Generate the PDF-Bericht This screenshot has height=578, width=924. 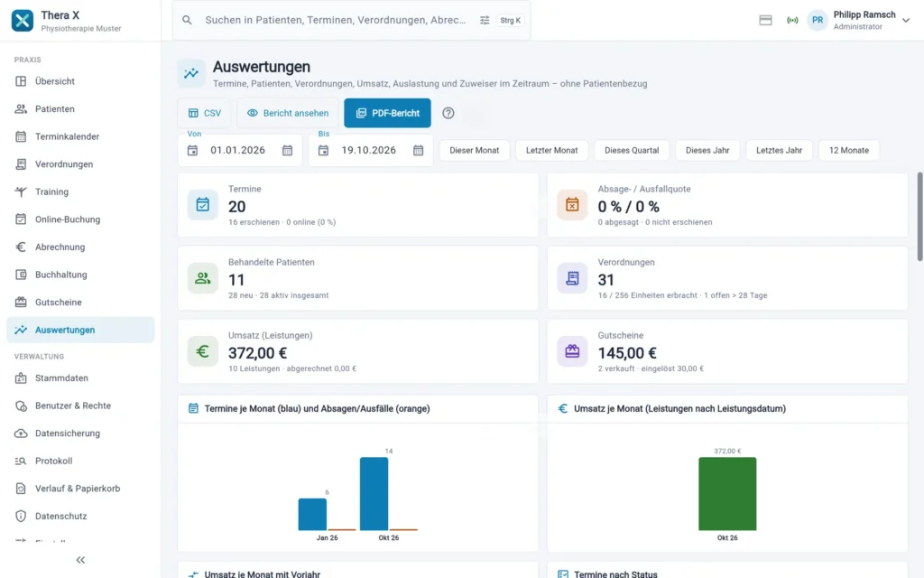(387, 113)
